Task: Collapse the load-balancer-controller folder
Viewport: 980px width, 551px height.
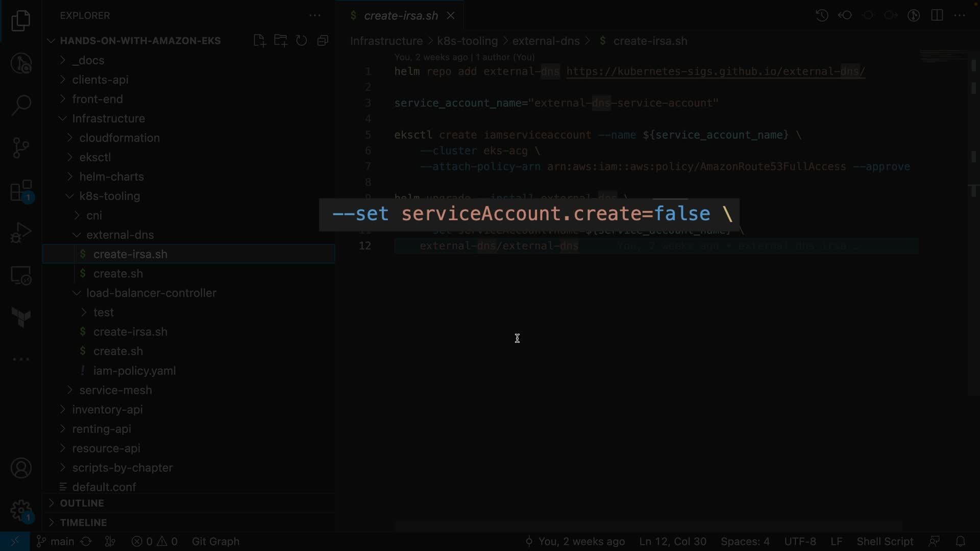Action: tap(151, 293)
